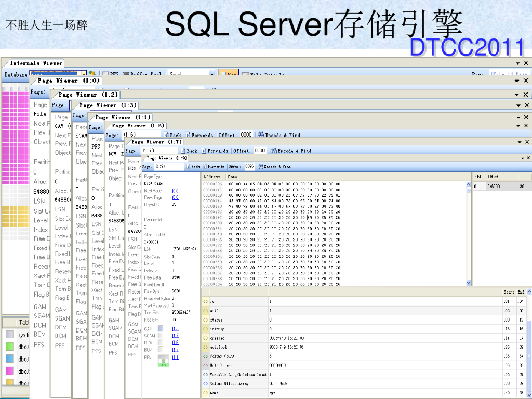This screenshot has width=532, height=399.
Task: Toggle File Details checkbox in toolbar
Action: coord(245,74)
